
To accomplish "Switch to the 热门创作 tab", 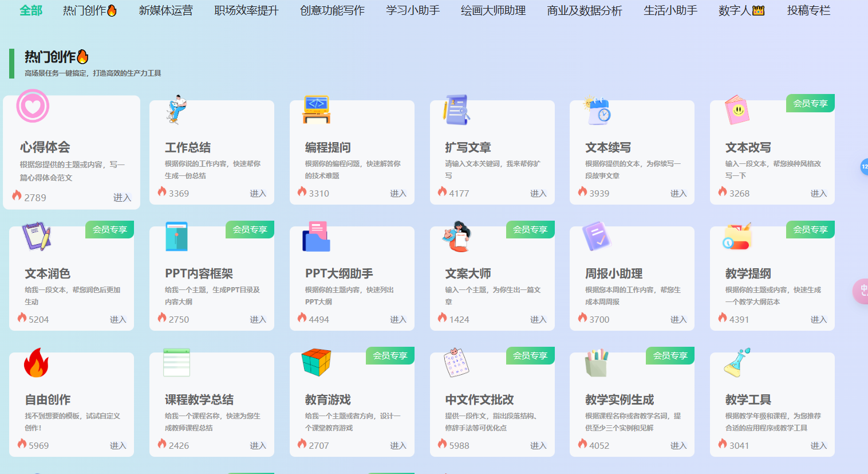I will tap(89, 10).
